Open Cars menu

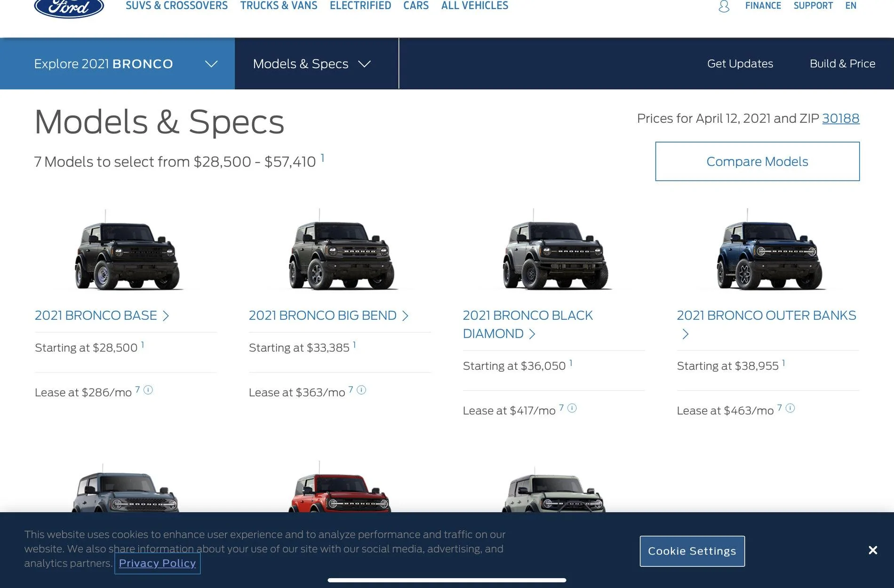pyautogui.click(x=416, y=6)
